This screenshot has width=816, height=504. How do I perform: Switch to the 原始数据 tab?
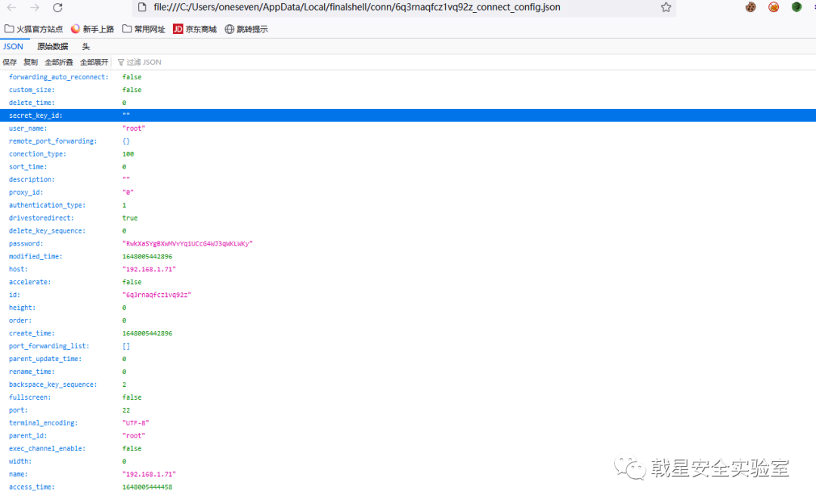(53, 46)
